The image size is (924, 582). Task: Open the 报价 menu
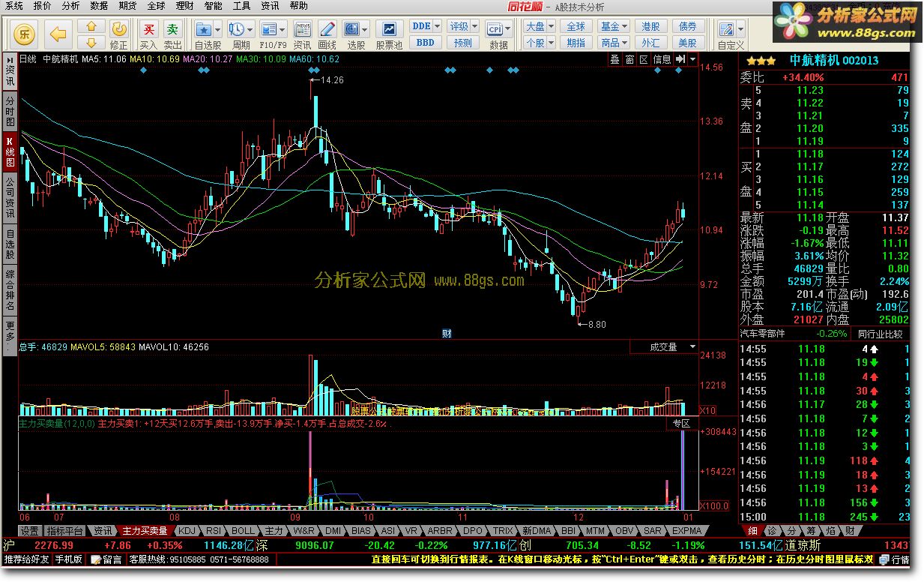point(43,5)
